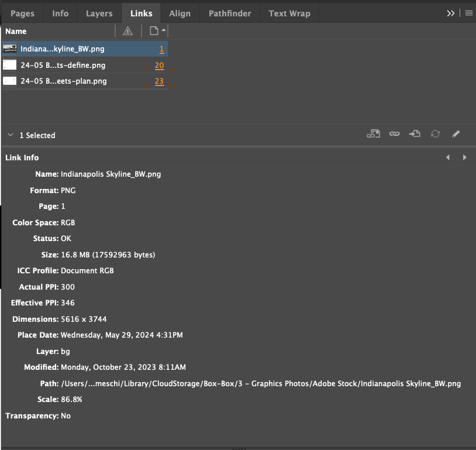Collapse the Link Info disclosure chevron
Viewport: 476px width, 450px height.
[x=11, y=135]
